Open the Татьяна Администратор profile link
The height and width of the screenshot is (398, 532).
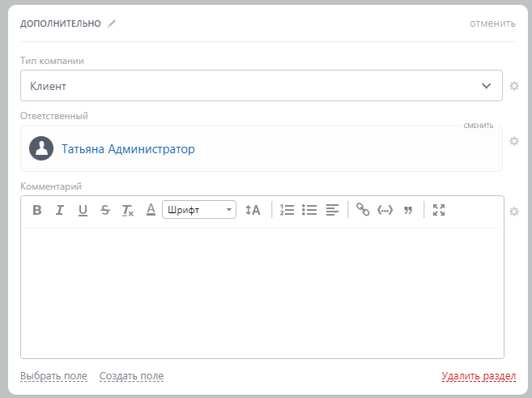[x=128, y=149]
